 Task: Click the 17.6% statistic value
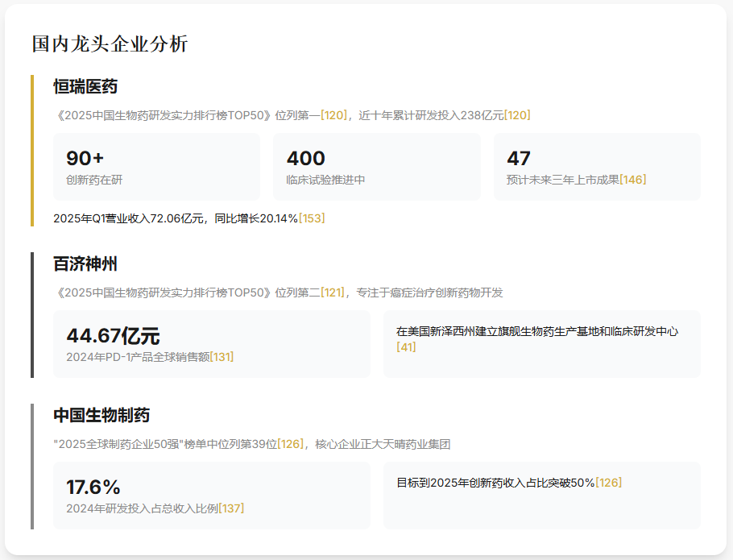[x=93, y=487]
